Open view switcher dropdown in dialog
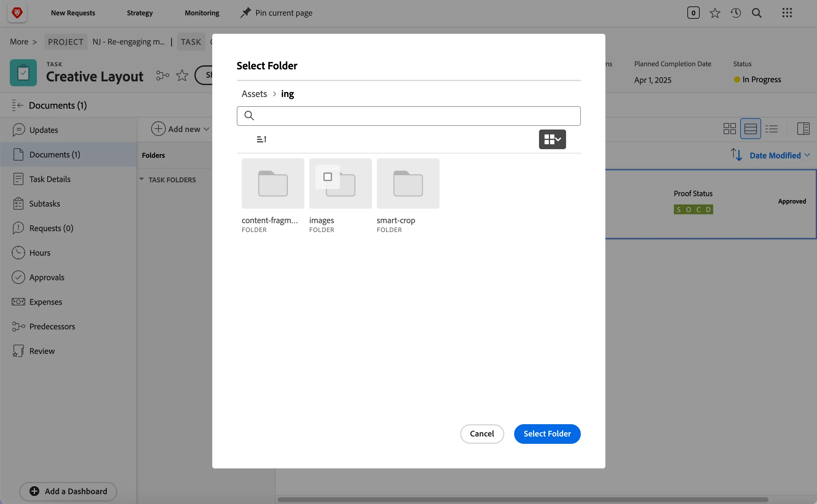This screenshot has width=817, height=504. click(552, 139)
